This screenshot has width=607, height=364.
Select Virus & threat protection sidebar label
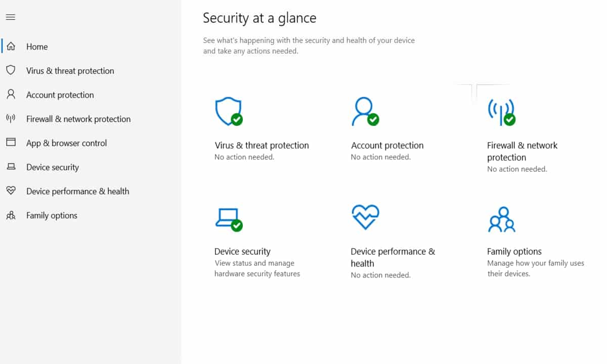click(x=70, y=71)
